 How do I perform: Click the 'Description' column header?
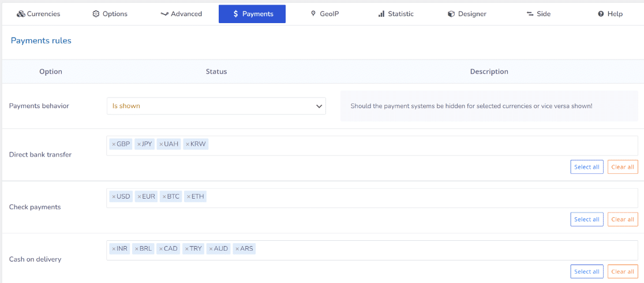pyautogui.click(x=489, y=72)
